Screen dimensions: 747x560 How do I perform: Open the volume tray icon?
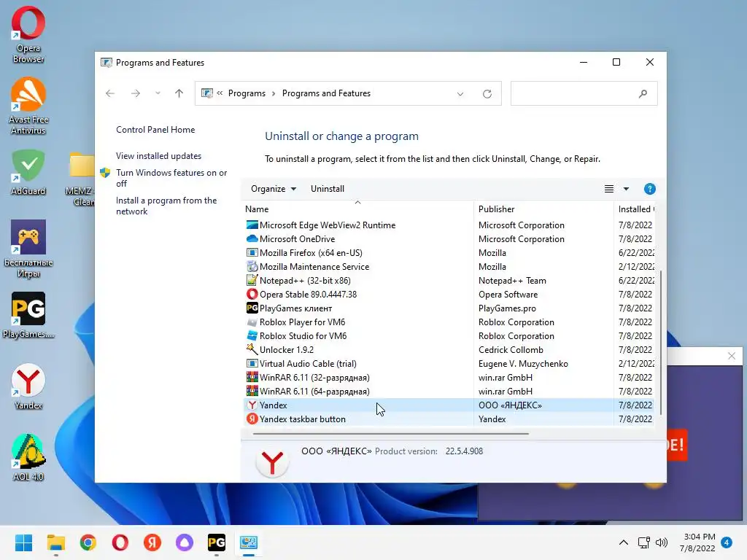click(x=661, y=542)
